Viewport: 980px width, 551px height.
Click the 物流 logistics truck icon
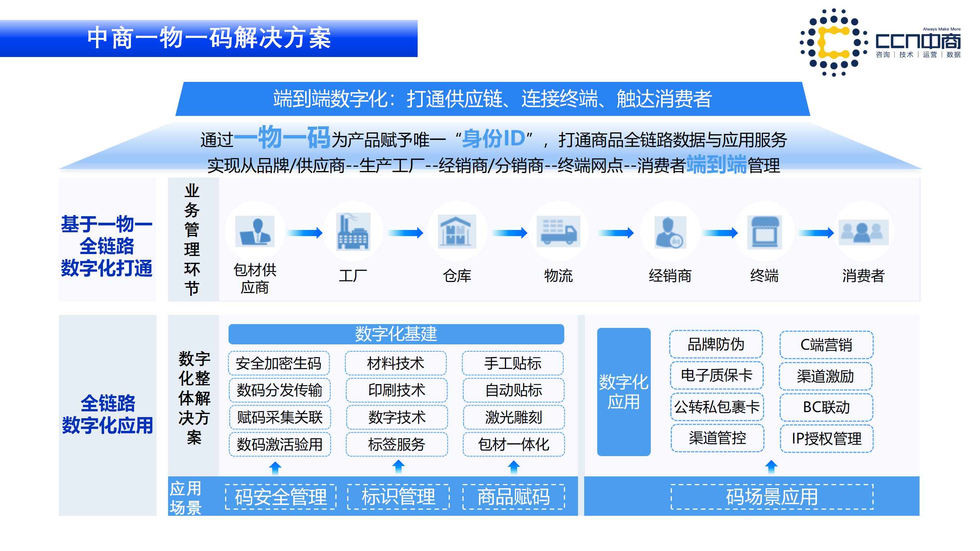559,232
